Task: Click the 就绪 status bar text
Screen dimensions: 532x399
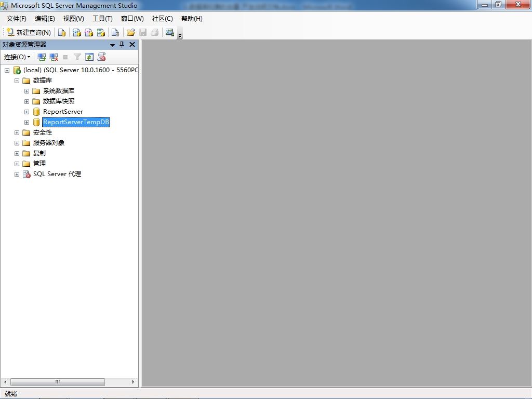Action: (x=11, y=394)
